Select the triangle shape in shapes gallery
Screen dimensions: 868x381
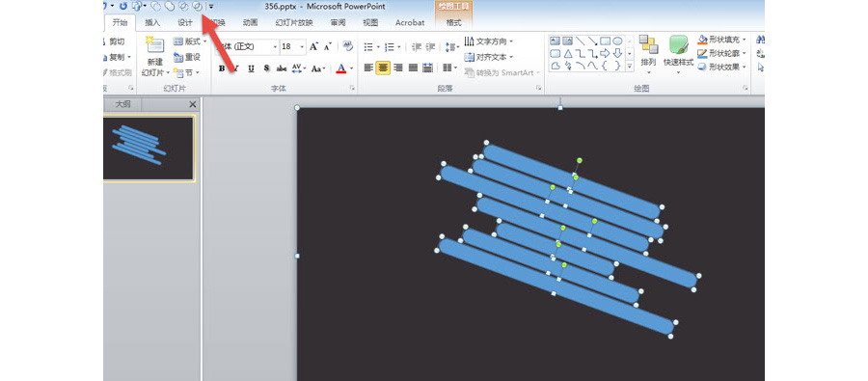(x=568, y=54)
